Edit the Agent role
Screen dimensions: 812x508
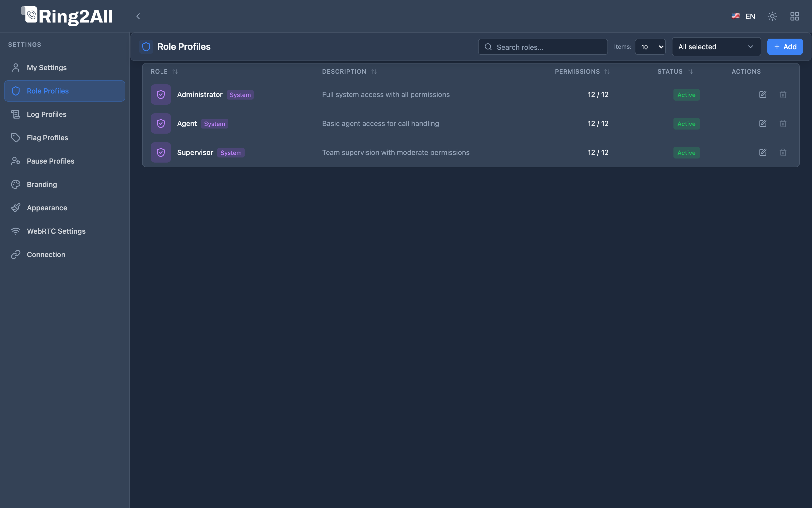click(x=763, y=123)
